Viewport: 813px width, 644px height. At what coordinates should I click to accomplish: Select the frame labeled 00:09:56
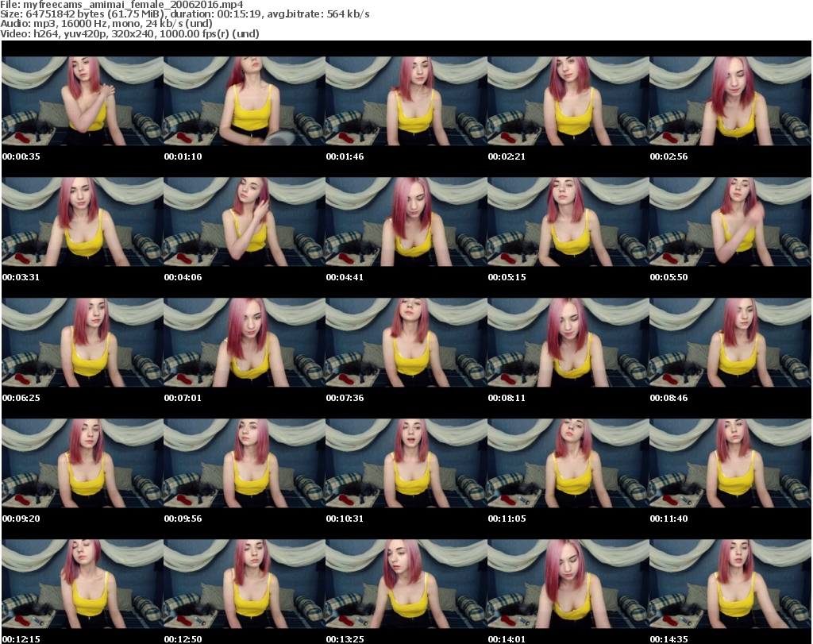[x=245, y=464]
